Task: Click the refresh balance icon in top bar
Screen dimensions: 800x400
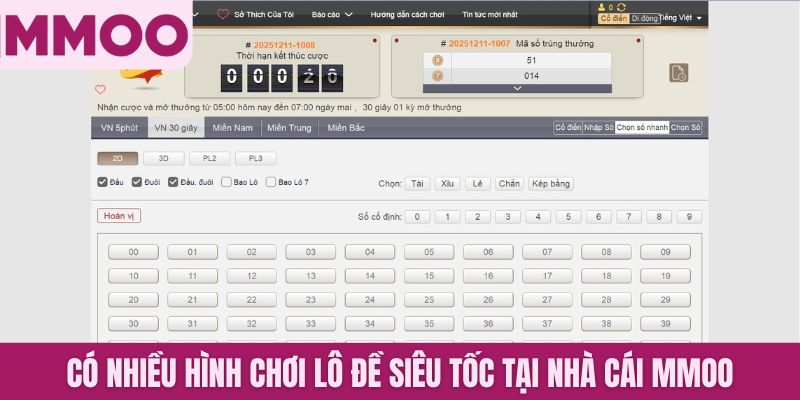Action: click(x=621, y=7)
